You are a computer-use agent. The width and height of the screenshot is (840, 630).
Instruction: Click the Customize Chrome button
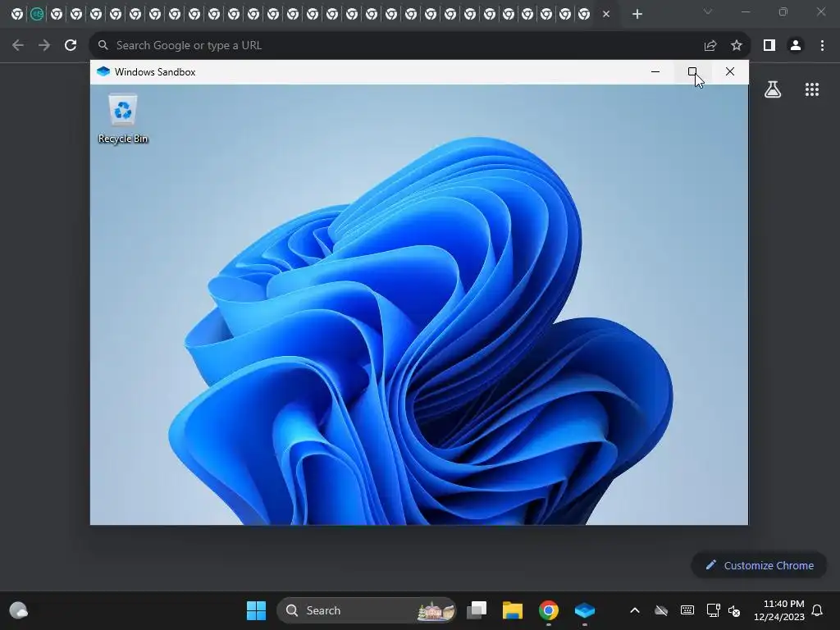pos(759,565)
